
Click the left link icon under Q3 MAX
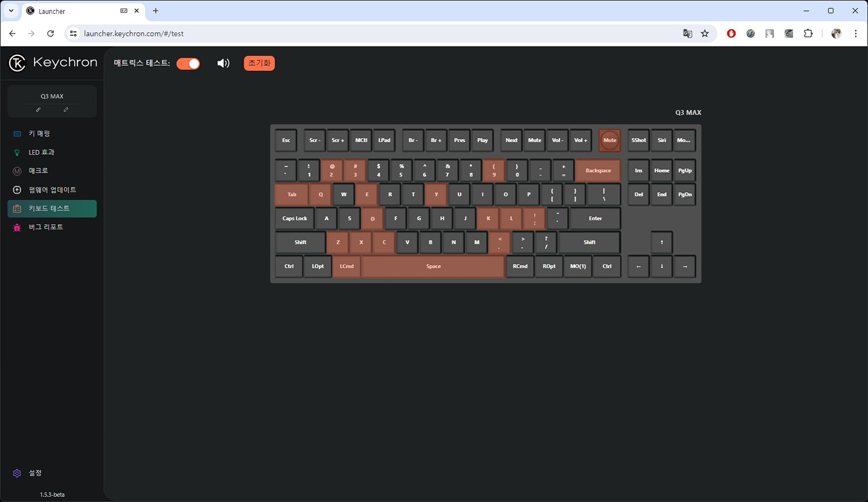(38, 110)
